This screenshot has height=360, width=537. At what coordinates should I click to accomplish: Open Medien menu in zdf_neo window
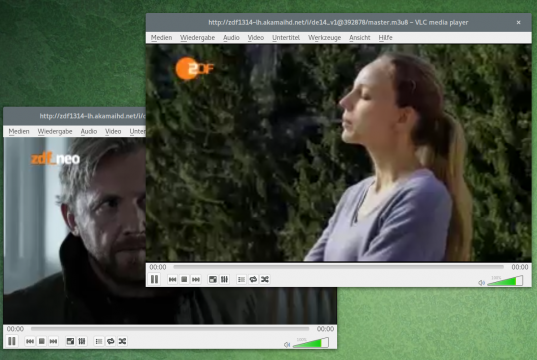pyautogui.click(x=19, y=132)
